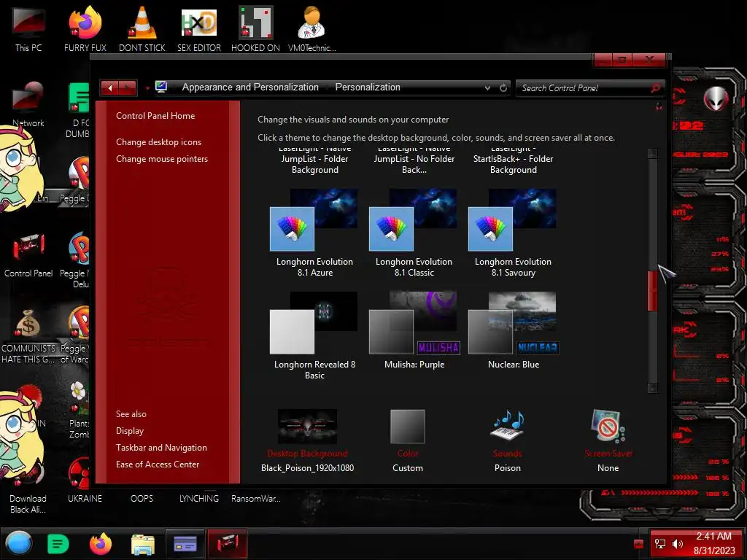Open the COMMUNISTS HATE THIS money bag icon

coord(28,335)
